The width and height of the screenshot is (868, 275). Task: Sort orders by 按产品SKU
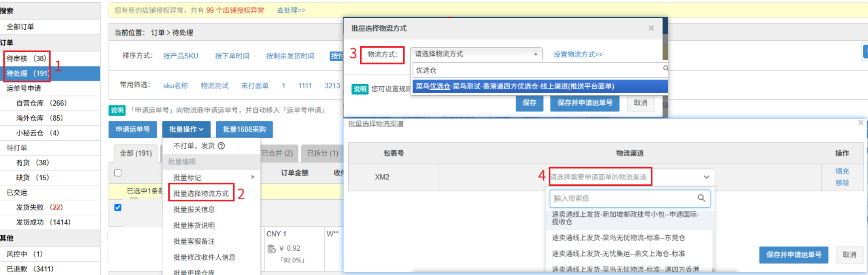[x=181, y=56]
